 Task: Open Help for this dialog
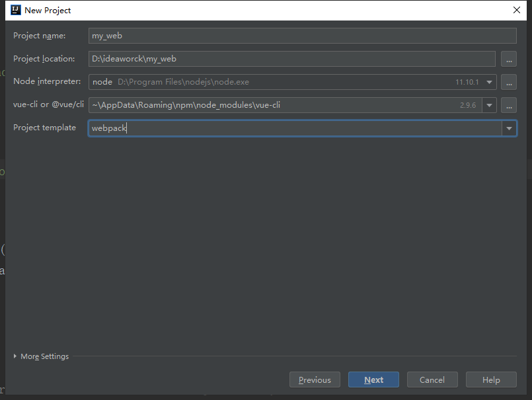click(x=491, y=380)
